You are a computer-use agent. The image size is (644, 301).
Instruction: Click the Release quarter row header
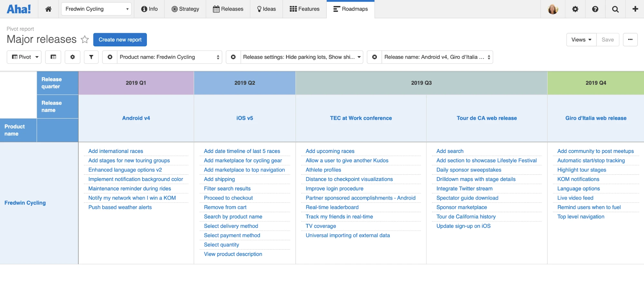click(x=58, y=83)
